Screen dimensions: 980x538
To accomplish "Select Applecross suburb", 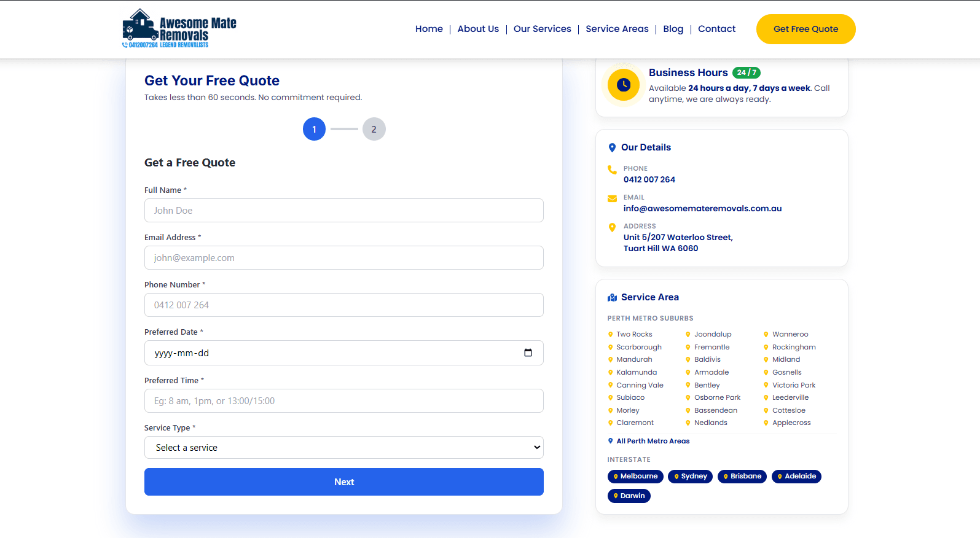I will pyautogui.click(x=791, y=423).
